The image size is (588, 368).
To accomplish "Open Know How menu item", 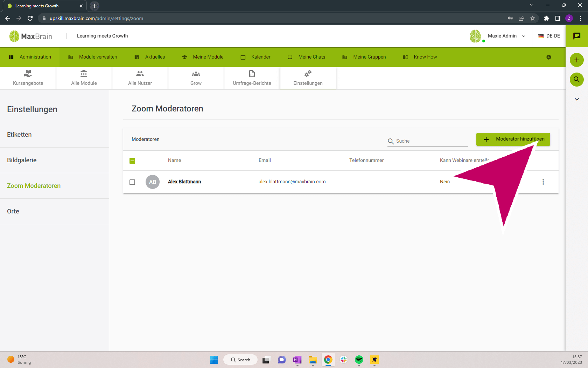I will [x=420, y=57].
